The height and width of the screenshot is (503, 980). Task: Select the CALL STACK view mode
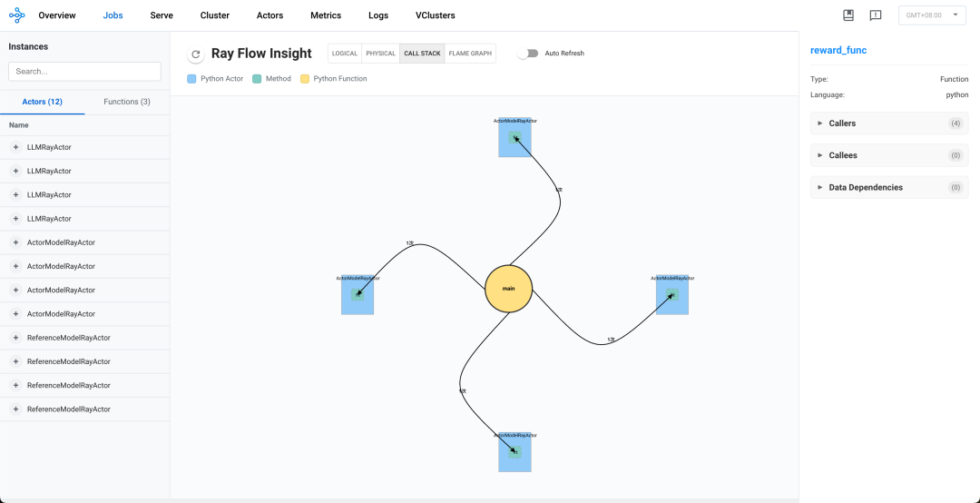tap(422, 54)
